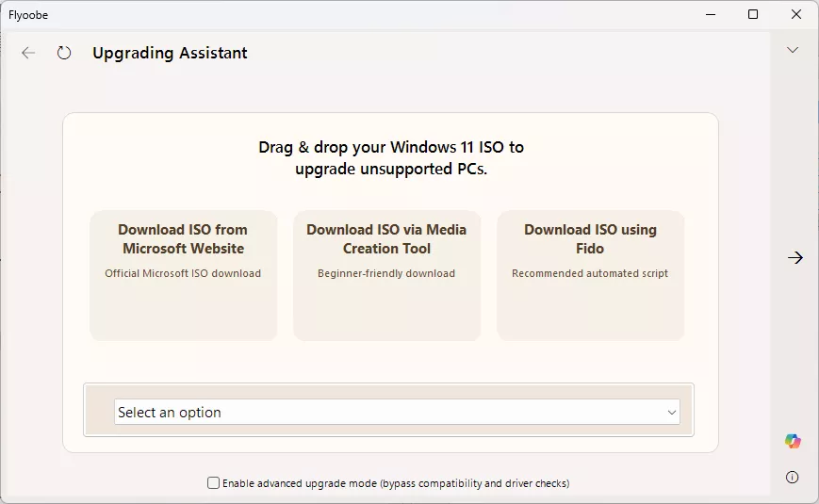819x504 pixels.
Task: Click the refresh icon beside Upgrading Assistant
Action: pos(64,53)
